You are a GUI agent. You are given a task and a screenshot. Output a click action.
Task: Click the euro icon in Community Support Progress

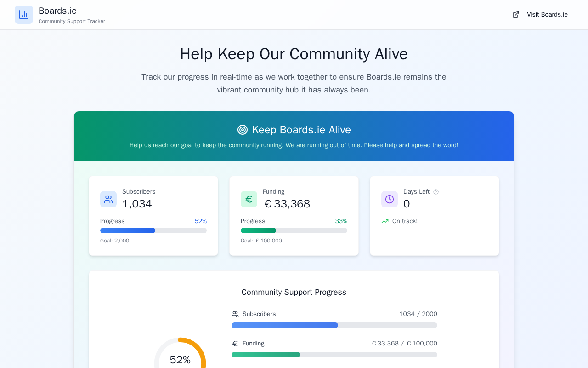[235, 344]
